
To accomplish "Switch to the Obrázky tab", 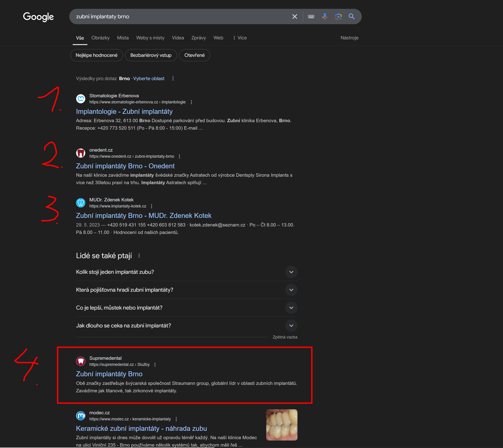I will click(x=100, y=38).
